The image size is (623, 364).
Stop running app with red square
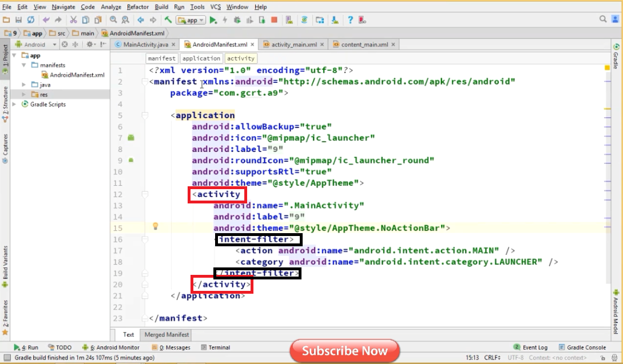(274, 20)
